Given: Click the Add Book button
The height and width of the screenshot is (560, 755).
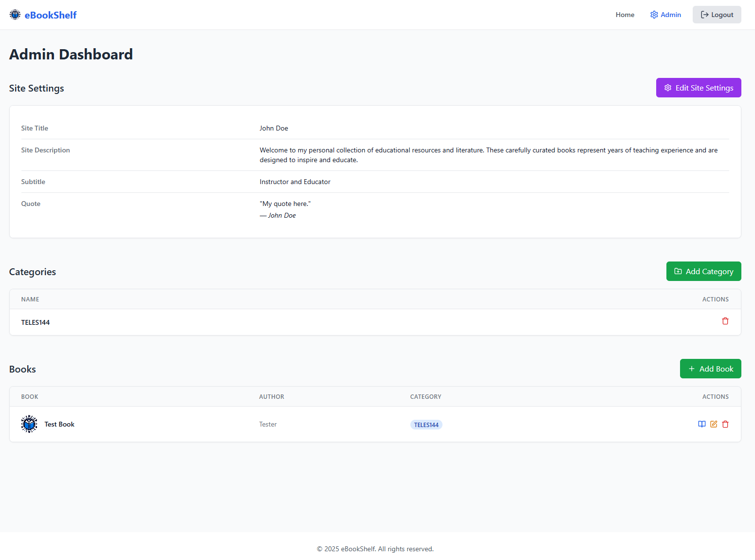Looking at the screenshot, I should point(710,369).
